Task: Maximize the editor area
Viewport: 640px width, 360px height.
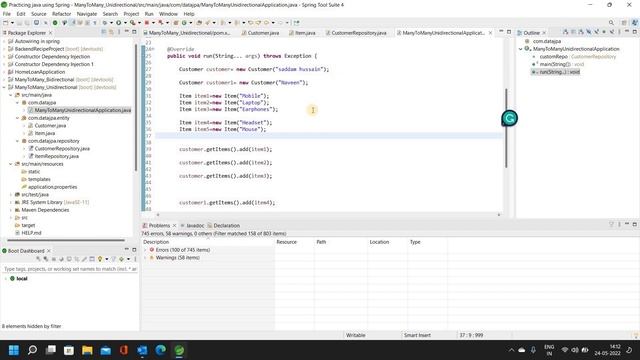Action: tap(509, 32)
